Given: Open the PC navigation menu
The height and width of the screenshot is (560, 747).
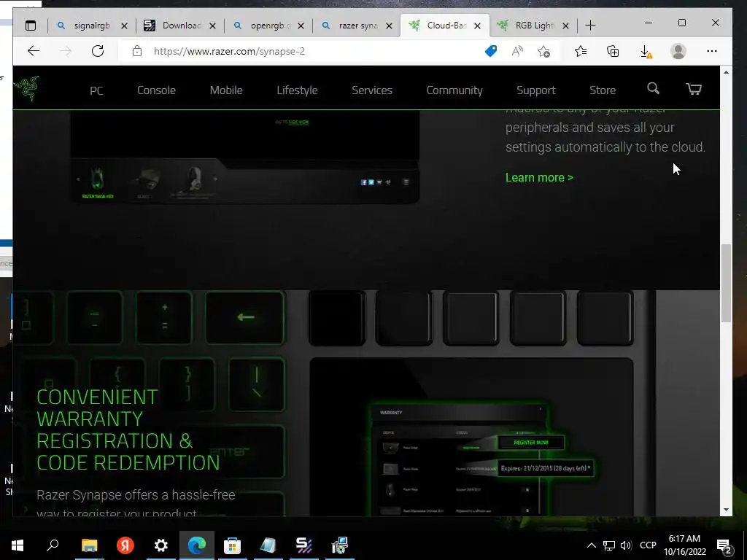Looking at the screenshot, I should coord(97,90).
